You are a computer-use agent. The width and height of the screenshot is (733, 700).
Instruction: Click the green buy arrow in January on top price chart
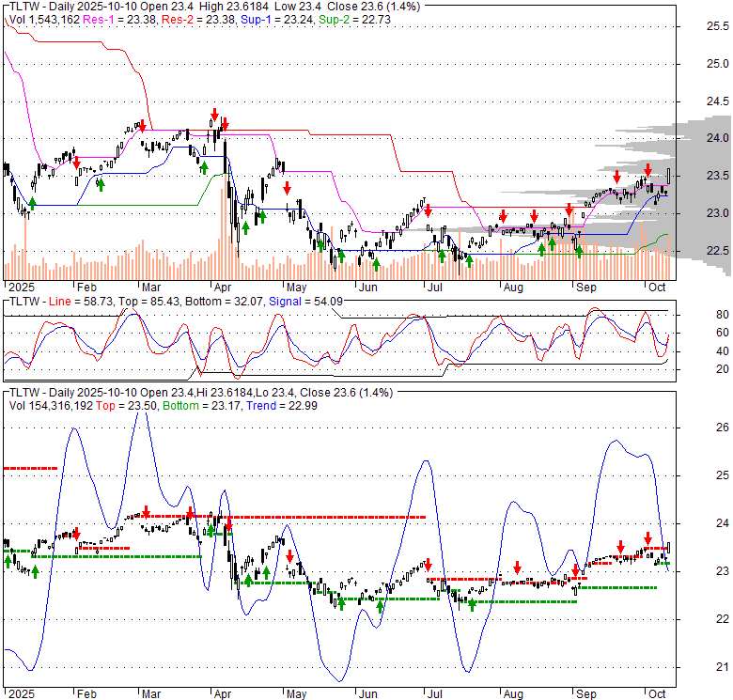(33, 203)
